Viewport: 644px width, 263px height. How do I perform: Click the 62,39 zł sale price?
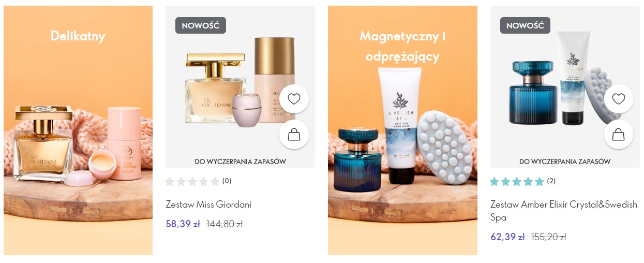tap(507, 237)
